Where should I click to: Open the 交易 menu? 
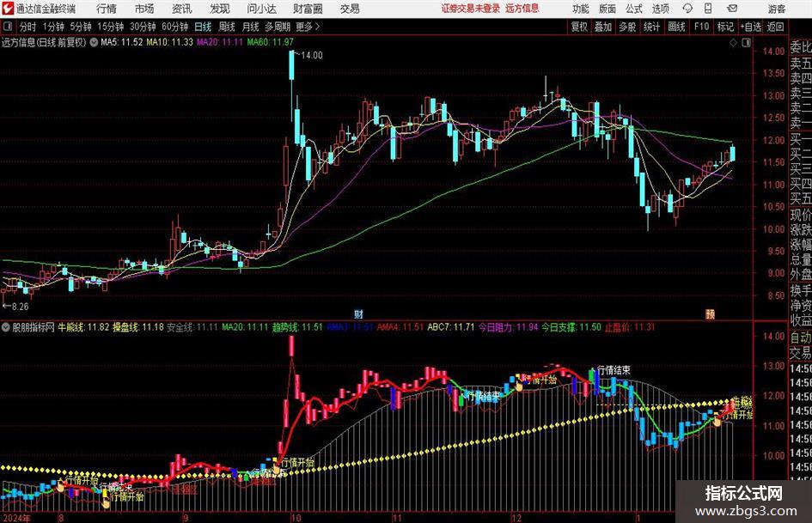coord(350,9)
